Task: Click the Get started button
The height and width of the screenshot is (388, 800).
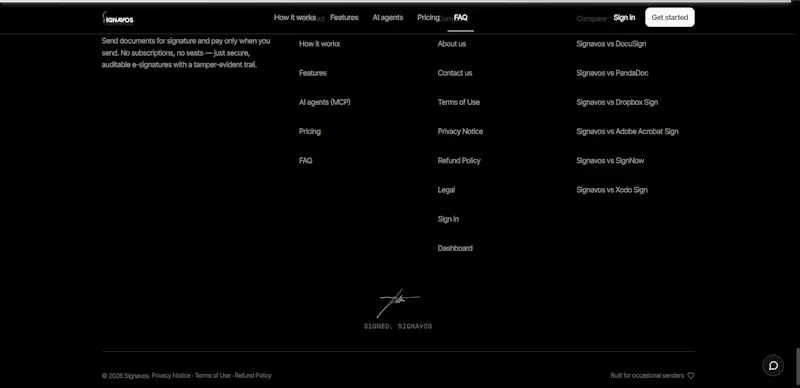Action: [670, 17]
